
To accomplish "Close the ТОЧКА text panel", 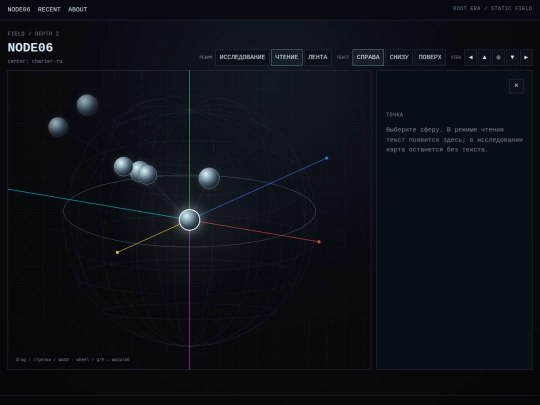I will 516,86.
